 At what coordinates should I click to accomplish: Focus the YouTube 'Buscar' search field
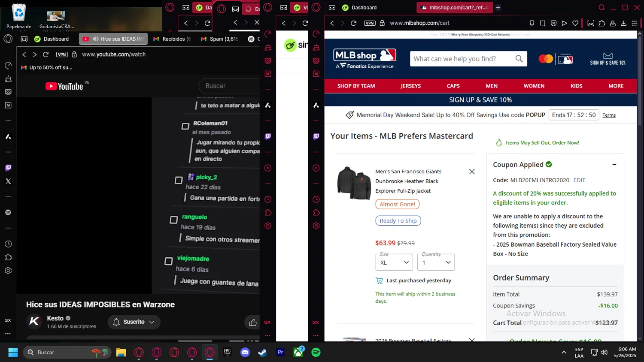230,86
